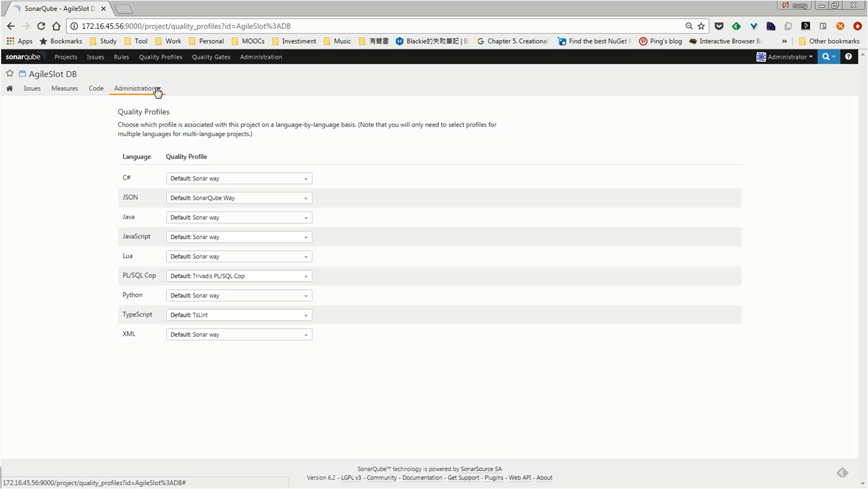Follow the Get Support footer link
The width and height of the screenshot is (868, 489).
pos(463,478)
